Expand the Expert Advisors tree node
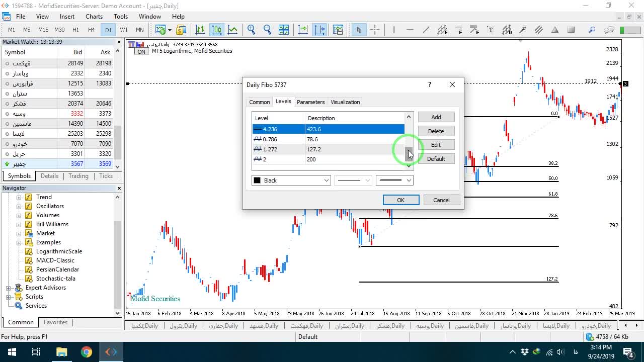This screenshot has width=644, height=362. click(x=8, y=288)
